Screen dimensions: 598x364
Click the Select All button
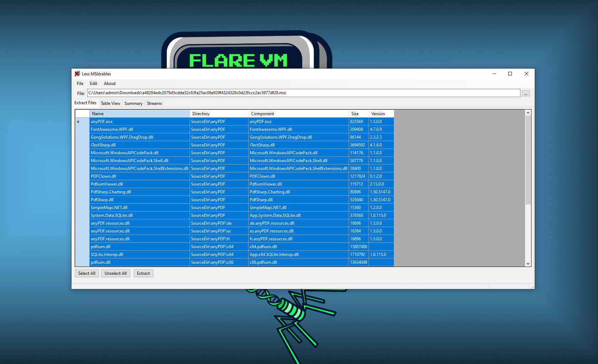tap(87, 273)
